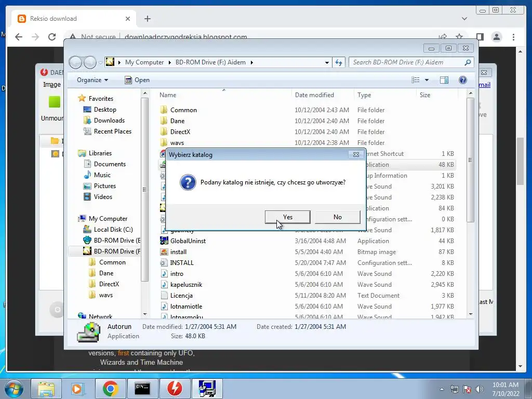Open Favorites in navigation pane
532x399 pixels.
pos(101,98)
